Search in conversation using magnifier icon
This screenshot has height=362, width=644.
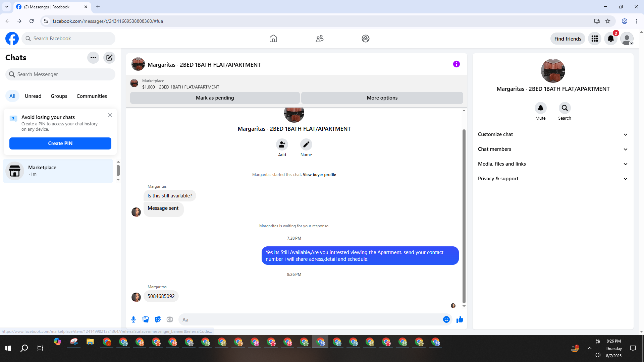[565, 108]
